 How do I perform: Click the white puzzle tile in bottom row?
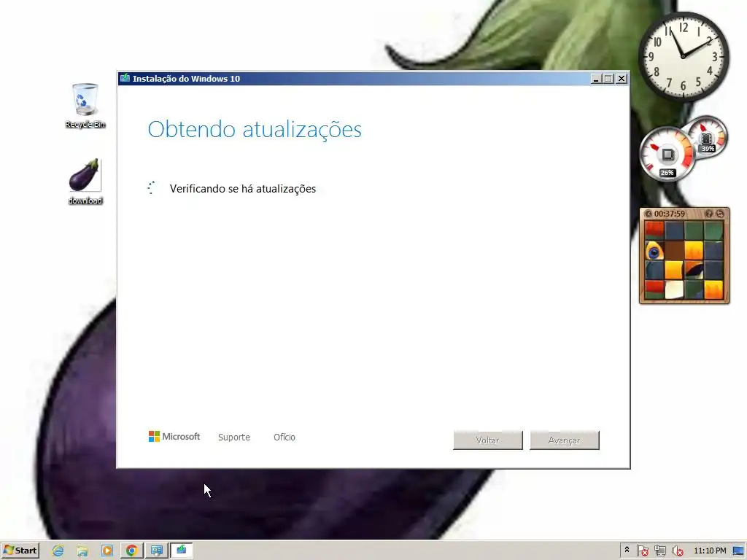(x=674, y=289)
